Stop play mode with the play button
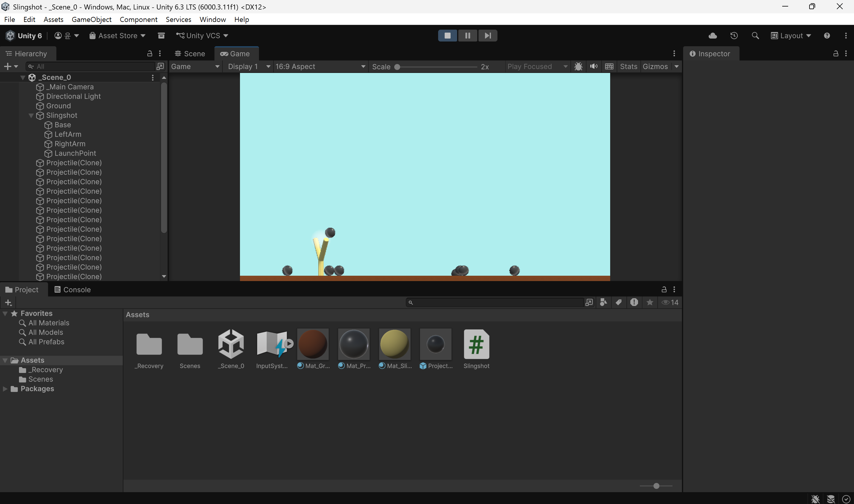Image resolution: width=854 pixels, height=504 pixels. (x=447, y=36)
